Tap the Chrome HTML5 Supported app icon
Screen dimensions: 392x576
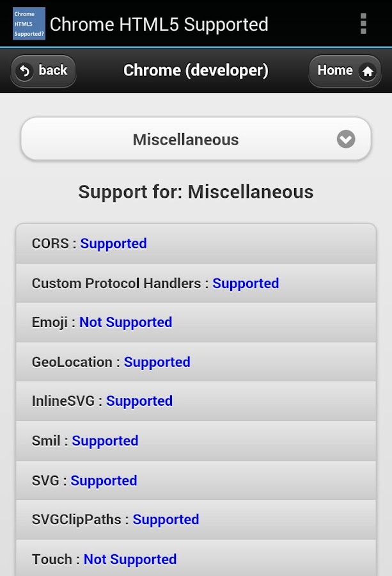point(29,24)
